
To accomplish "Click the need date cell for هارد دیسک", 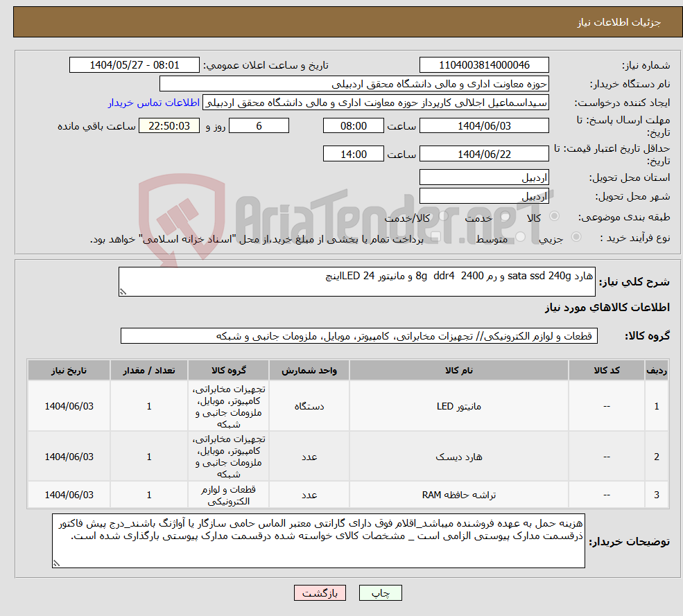I will click(x=69, y=457).
